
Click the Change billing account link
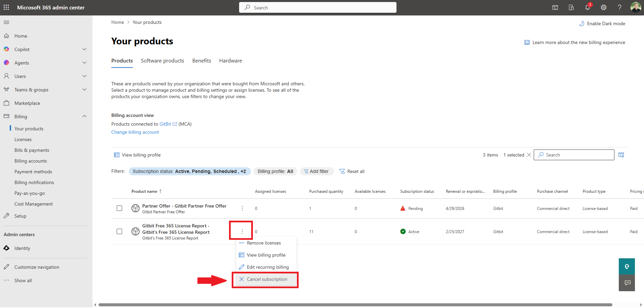(x=135, y=132)
